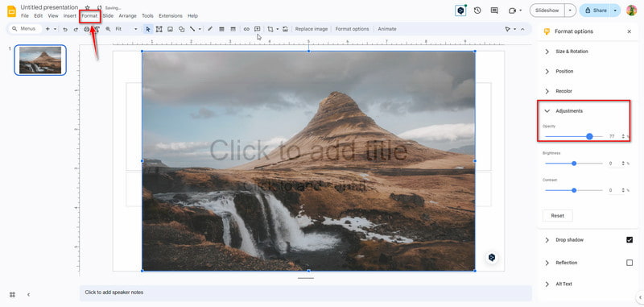Open the File menu

point(25,16)
